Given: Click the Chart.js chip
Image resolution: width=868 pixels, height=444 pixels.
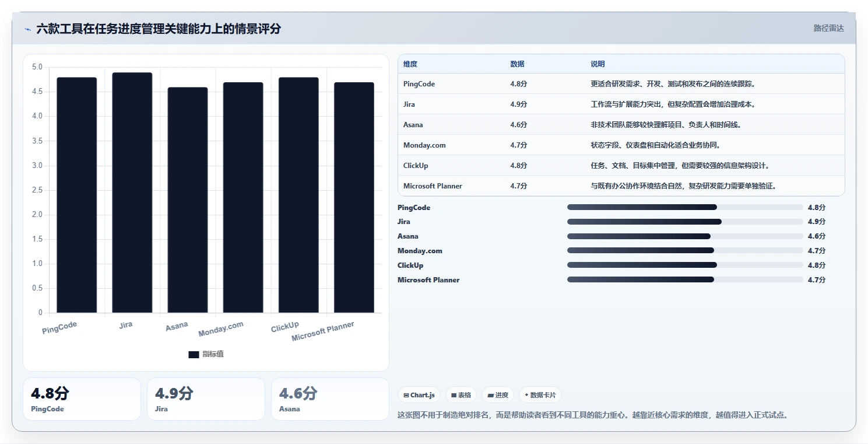Looking at the screenshot, I should [420, 395].
